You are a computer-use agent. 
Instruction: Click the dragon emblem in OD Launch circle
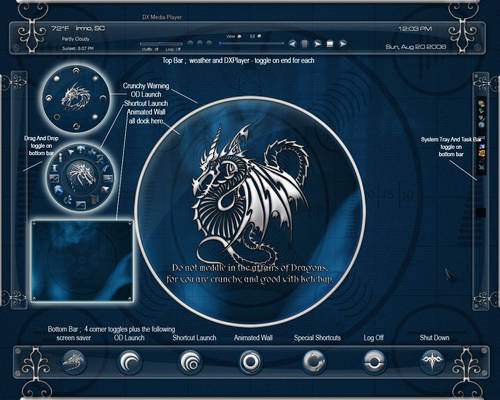tap(76, 98)
